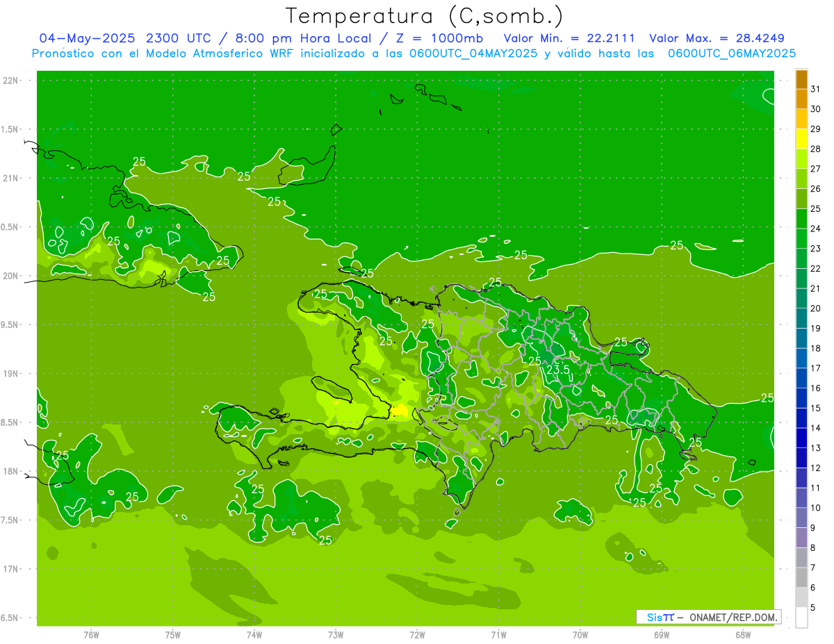834x644 pixels.
Task: Click the '74W' longitude axis label
Action: coord(254,634)
